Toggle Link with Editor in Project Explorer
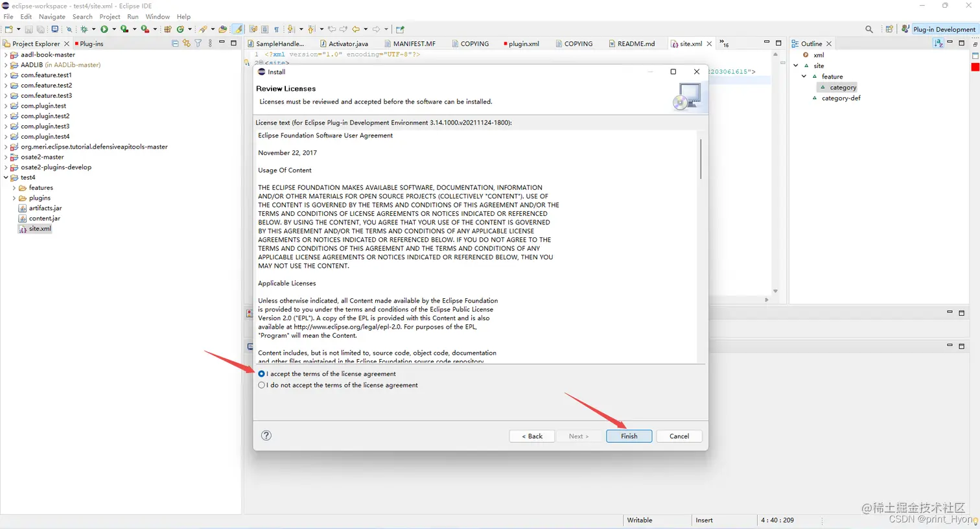The width and height of the screenshot is (980, 529). tap(187, 43)
